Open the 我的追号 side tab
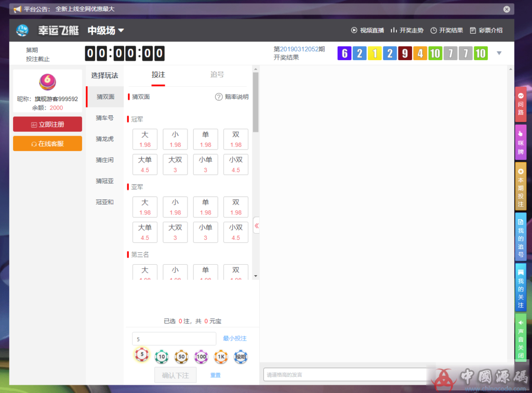Image resolution: width=532 pixels, height=393 pixels. click(x=521, y=237)
